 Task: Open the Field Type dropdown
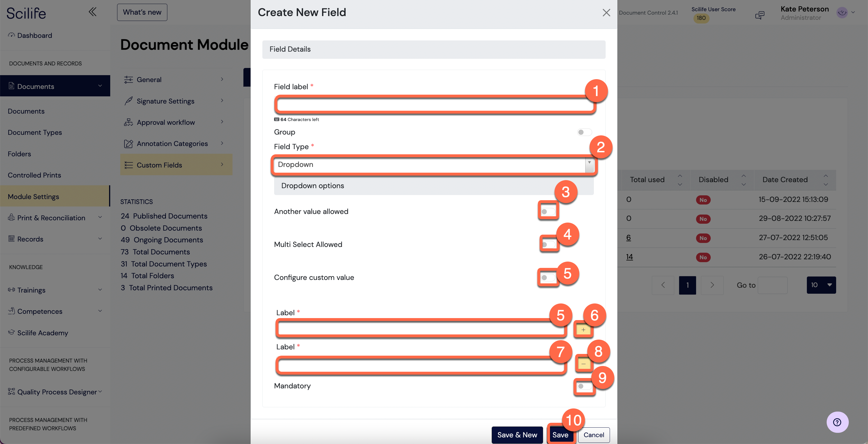pos(434,165)
